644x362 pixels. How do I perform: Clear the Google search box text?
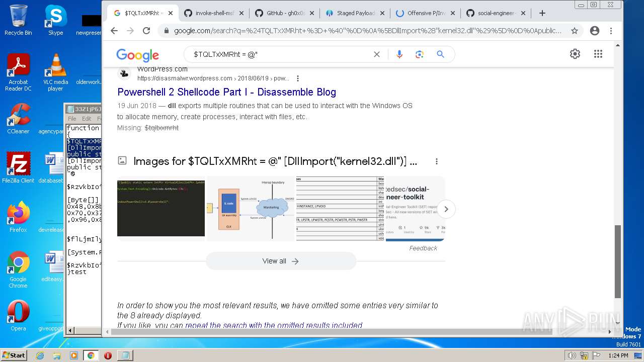click(376, 54)
